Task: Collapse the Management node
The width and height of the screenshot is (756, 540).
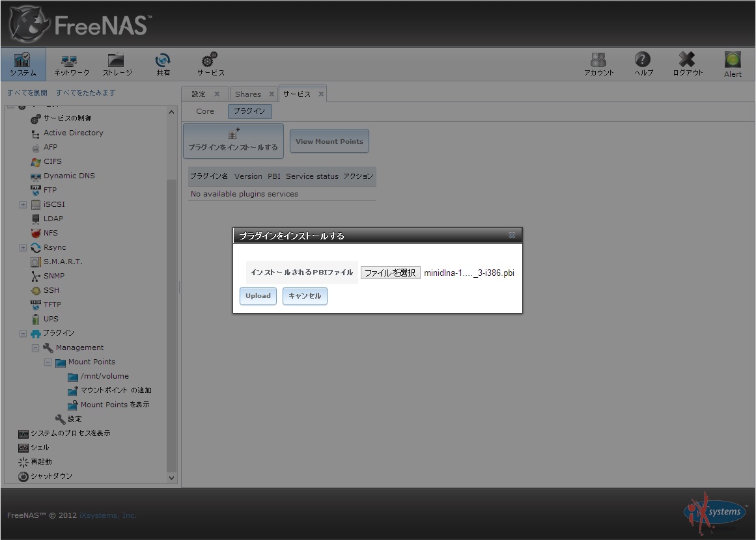Action: pos(35,348)
